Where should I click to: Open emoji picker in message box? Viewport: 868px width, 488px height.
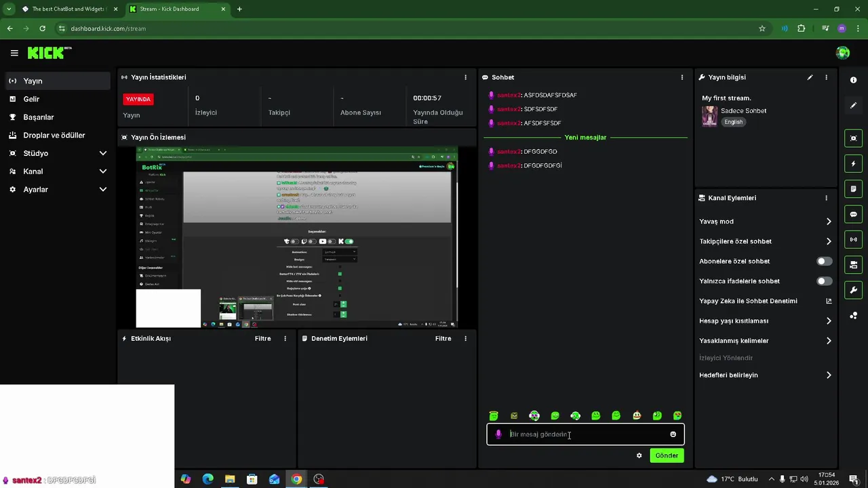[x=673, y=434]
